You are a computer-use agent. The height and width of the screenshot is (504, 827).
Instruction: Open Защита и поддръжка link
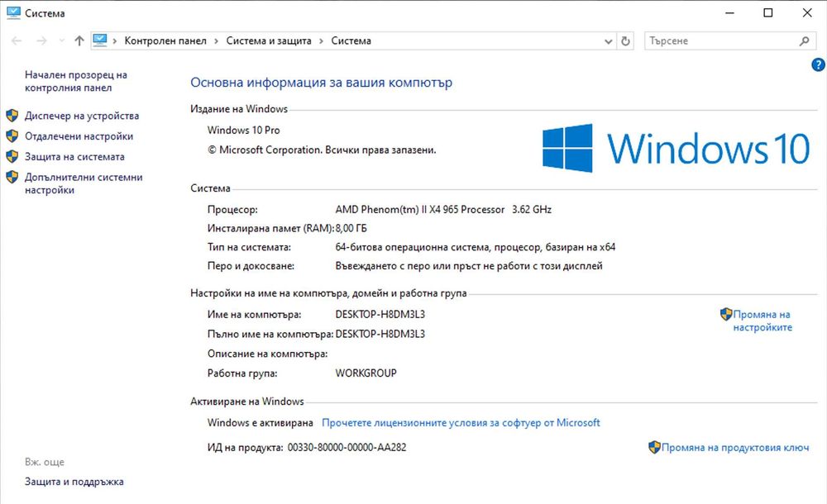click(74, 482)
